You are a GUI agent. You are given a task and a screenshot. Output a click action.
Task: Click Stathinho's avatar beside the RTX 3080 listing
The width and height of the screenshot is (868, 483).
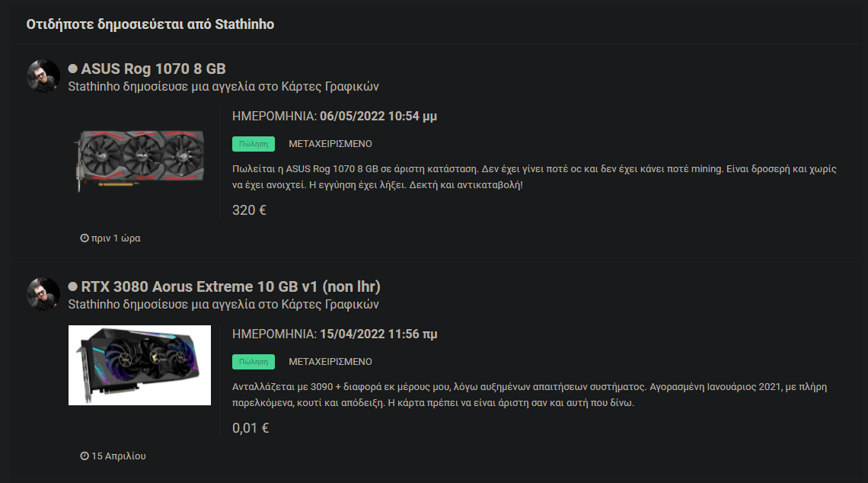[x=43, y=293]
